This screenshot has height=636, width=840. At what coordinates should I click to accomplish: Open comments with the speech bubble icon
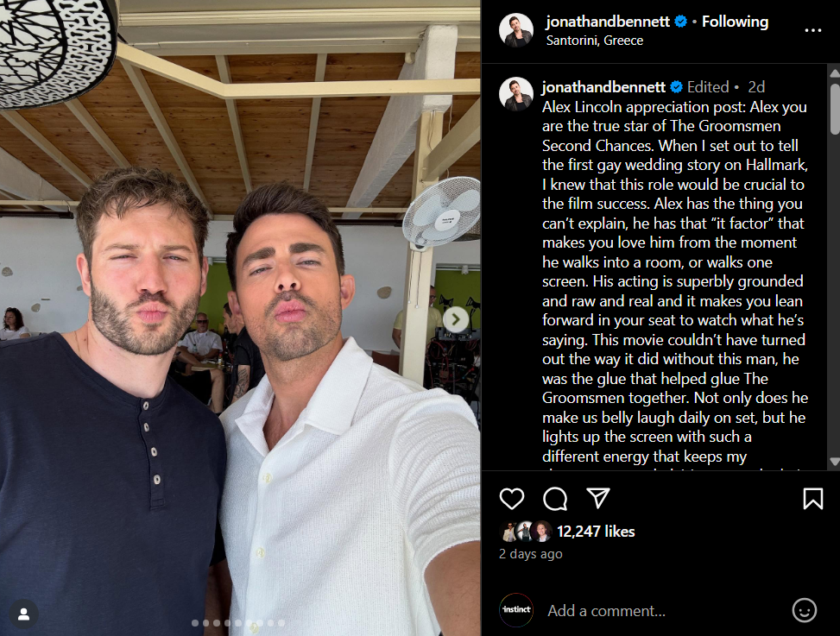(x=555, y=499)
